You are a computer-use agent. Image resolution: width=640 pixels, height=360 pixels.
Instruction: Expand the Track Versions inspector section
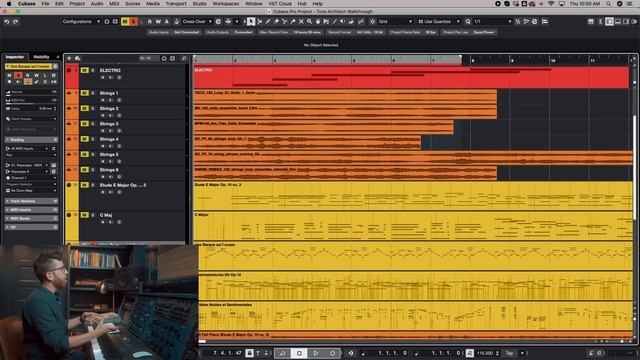(31, 201)
